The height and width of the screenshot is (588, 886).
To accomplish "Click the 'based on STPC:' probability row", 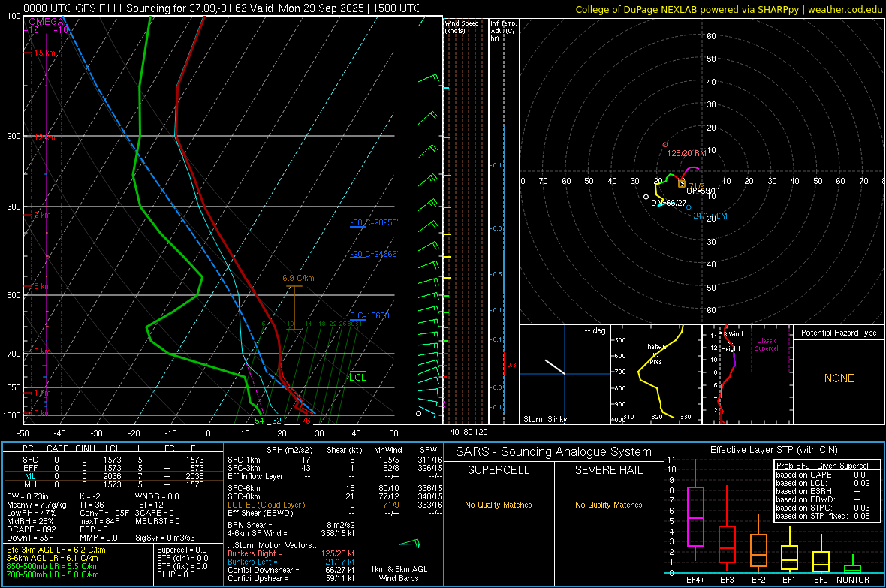I will coord(823,508).
